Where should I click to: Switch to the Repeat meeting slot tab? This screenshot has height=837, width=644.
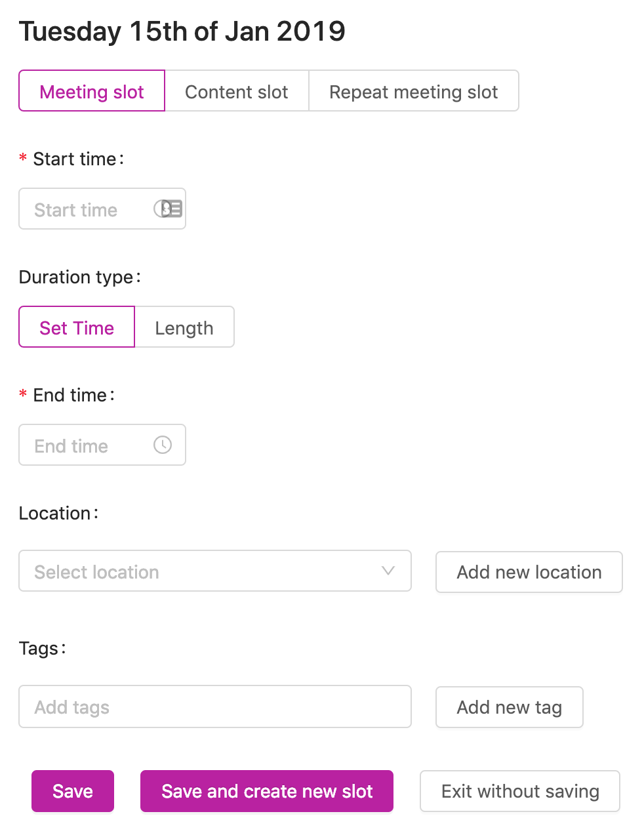(414, 92)
